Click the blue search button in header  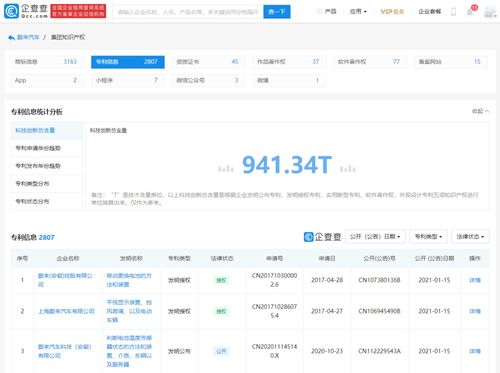click(x=277, y=12)
